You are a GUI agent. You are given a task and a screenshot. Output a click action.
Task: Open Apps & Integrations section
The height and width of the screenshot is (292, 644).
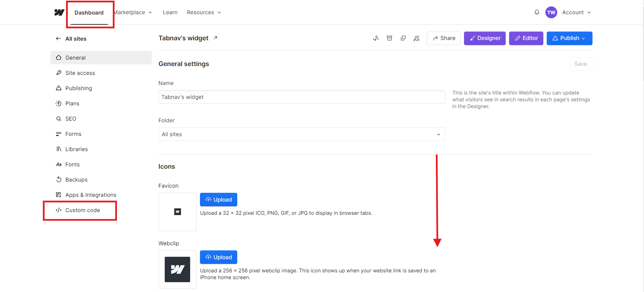pyautogui.click(x=90, y=195)
